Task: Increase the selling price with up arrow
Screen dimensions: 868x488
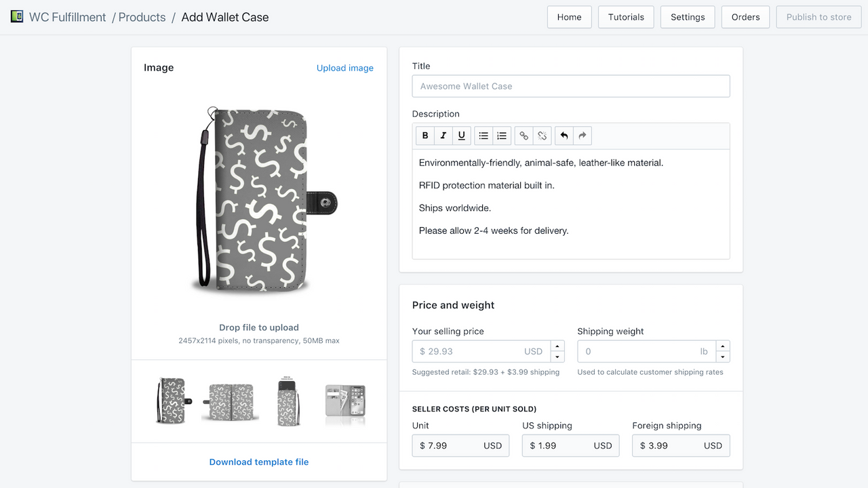Action: (x=557, y=346)
